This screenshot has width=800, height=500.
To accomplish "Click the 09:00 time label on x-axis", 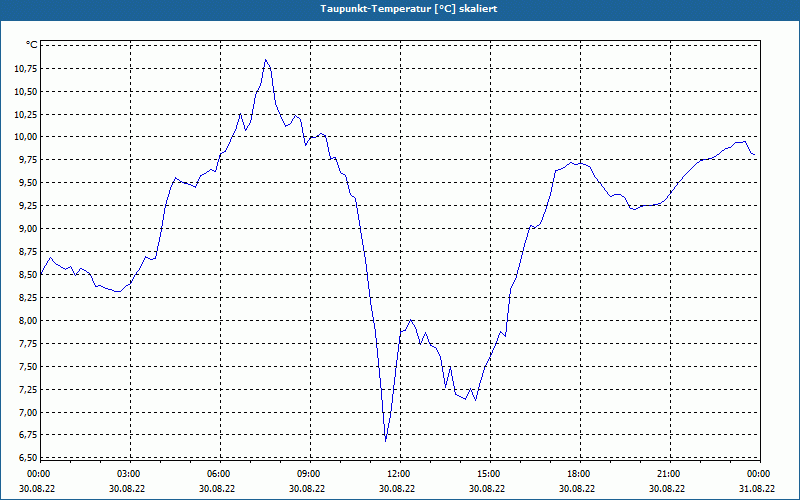I will (309, 474).
